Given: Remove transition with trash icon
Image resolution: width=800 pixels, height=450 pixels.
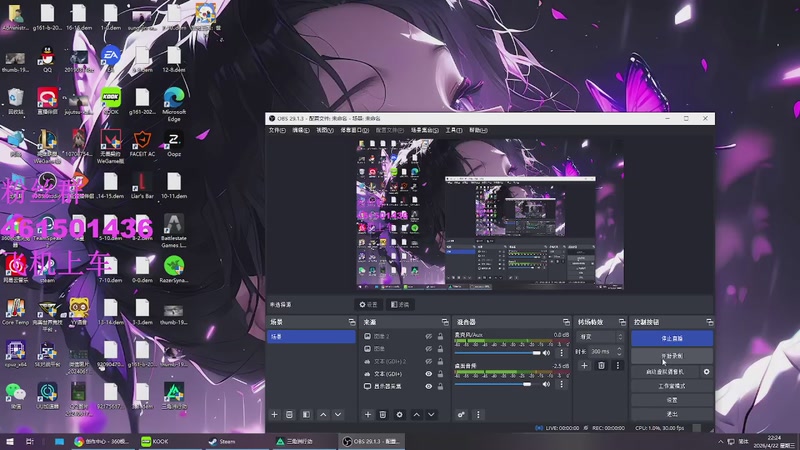Looking at the screenshot, I should 602,365.
